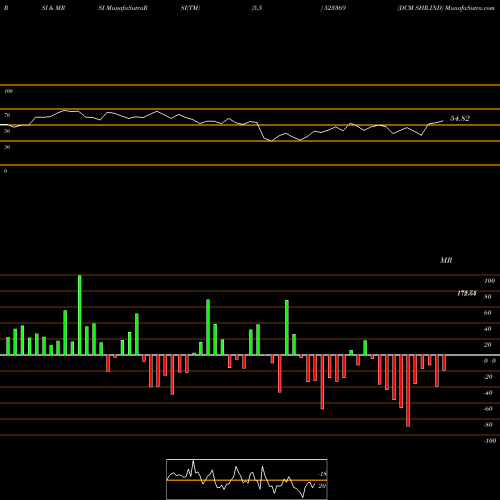Click the 172.75 value in MR panel
This screenshot has width=500, height=500.
(467, 293)
